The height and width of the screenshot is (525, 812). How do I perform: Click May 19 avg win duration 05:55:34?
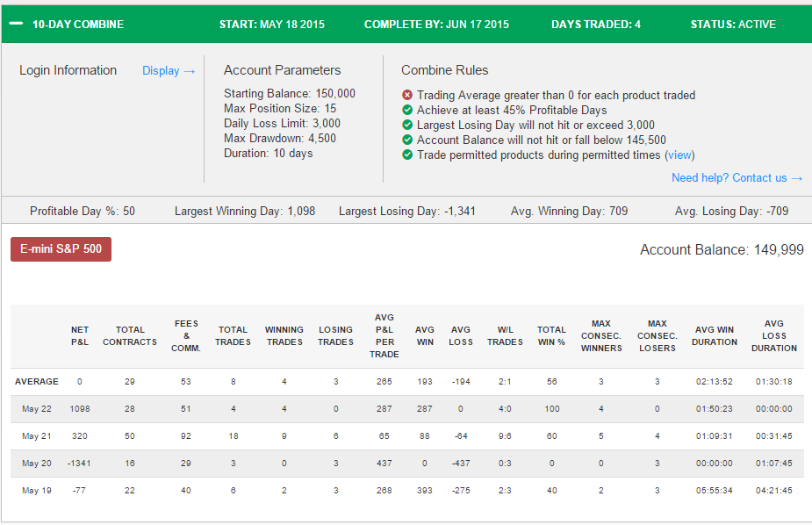pyautogui.click(x=715, y=490)
